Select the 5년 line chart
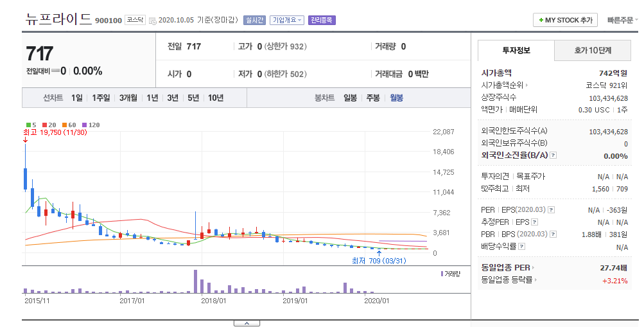644x327 pixels. [193, 98]
